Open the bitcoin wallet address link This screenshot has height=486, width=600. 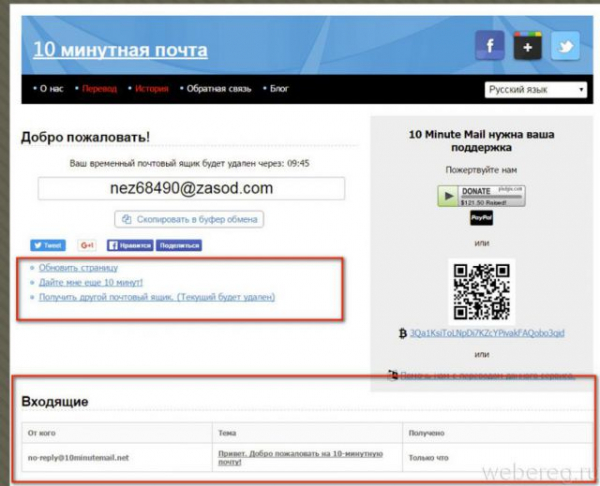click(x=487, y=333)
